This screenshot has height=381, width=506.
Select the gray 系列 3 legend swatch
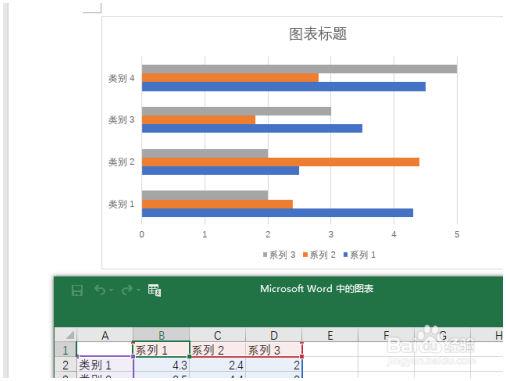point(265,255)
